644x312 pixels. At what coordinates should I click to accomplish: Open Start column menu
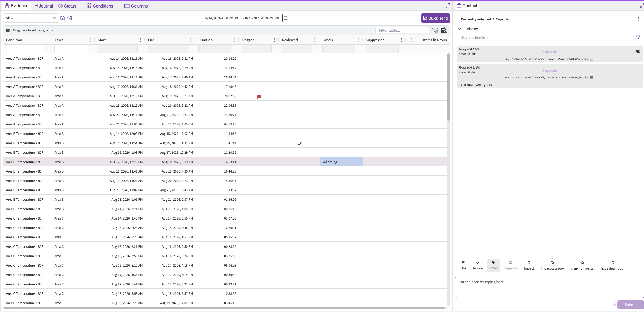[140, 40]
